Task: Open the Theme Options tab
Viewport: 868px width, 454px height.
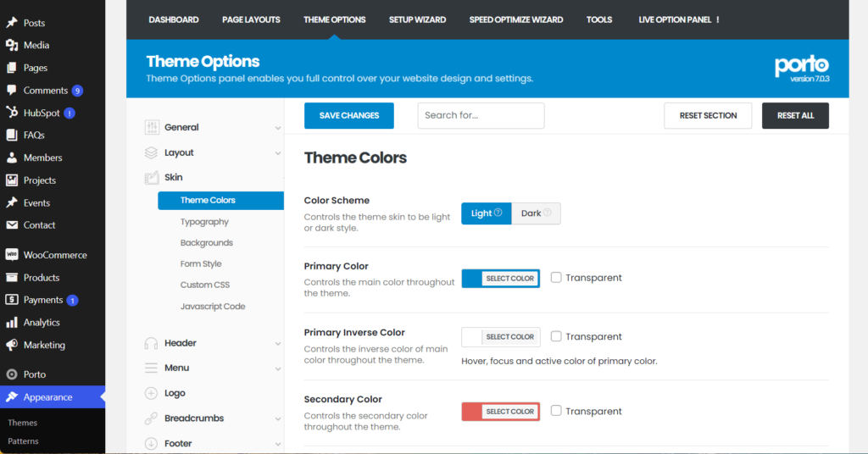Action: tap(334, 20)
